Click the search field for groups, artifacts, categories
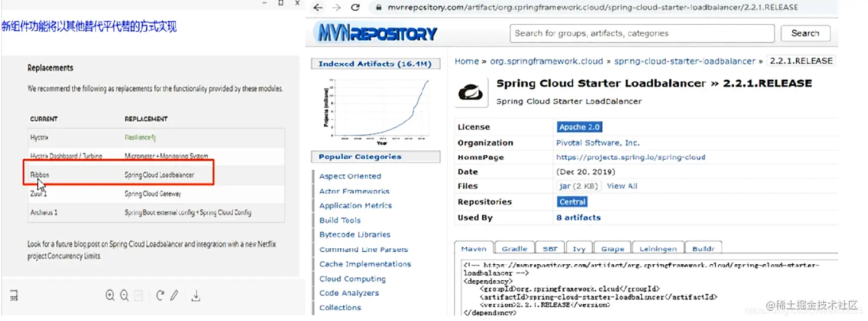Viewport: 868px width, 321px height. click(x=642, y=33)
